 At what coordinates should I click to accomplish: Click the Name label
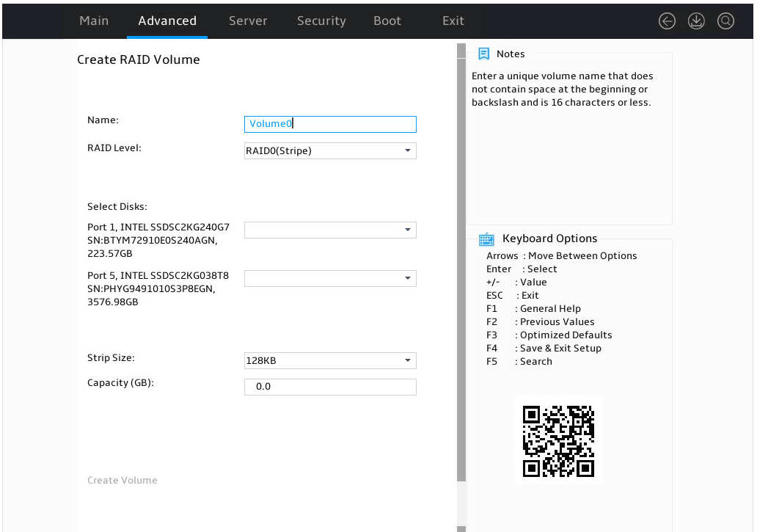[103, 120]
